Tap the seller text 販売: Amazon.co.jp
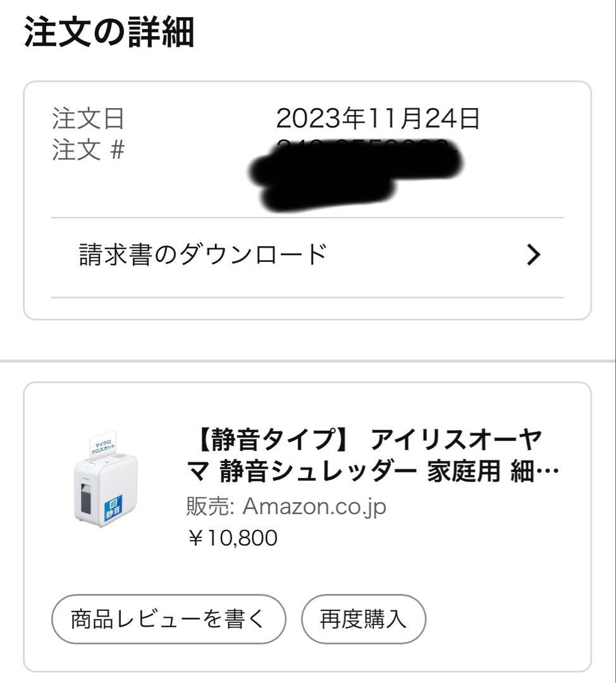Screen dimensions: 616x683 coord(286,506)
